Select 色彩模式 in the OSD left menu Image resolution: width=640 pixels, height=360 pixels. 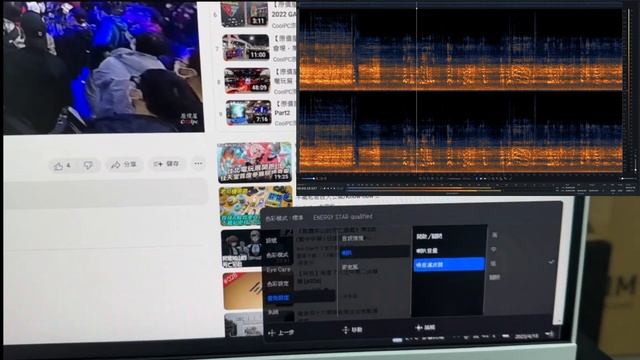tap(277, 255)
